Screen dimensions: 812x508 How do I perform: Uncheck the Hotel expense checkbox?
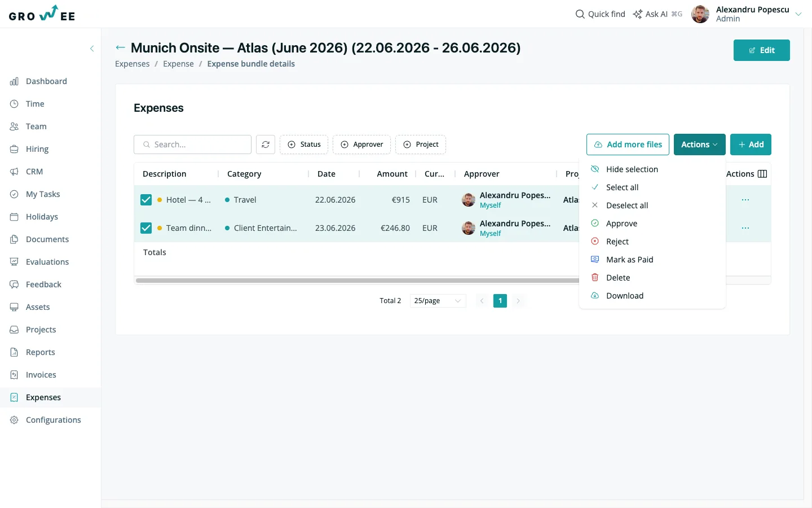coord(146,200)
